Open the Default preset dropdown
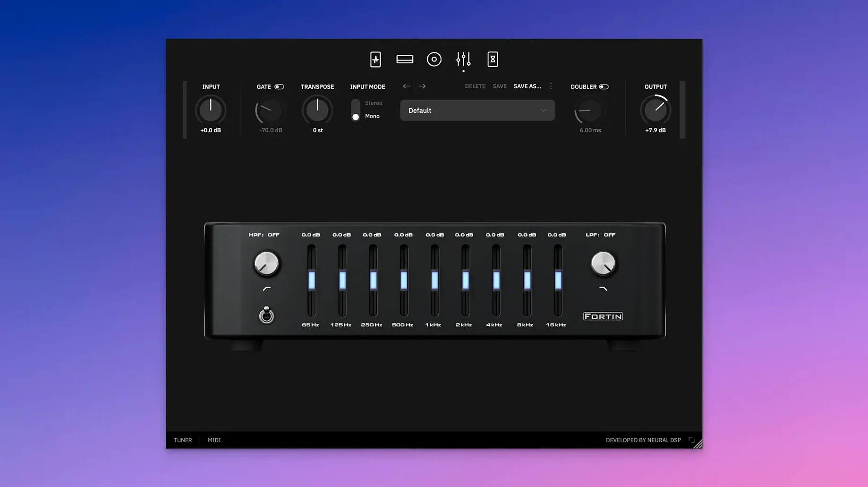The width and height of the screenshot is (868, 487). click(x=477, y=111)
